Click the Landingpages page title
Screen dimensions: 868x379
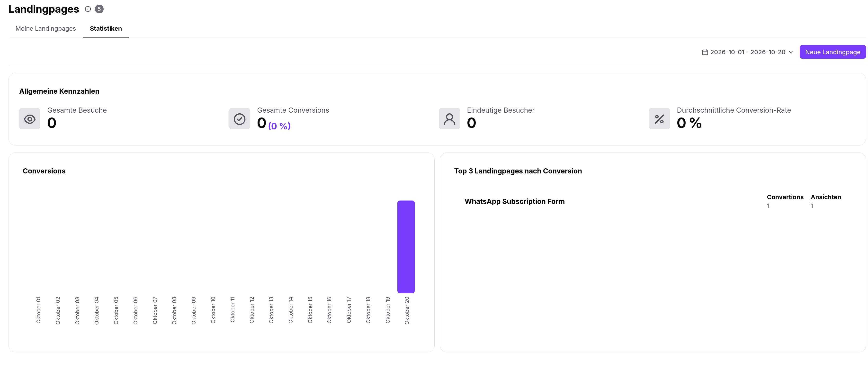pos(44,9)
